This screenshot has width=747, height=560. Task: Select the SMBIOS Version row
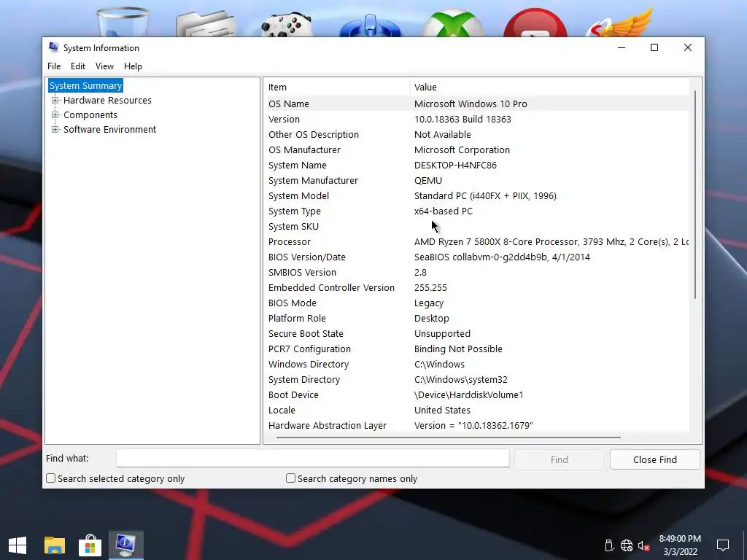(477, 273)
